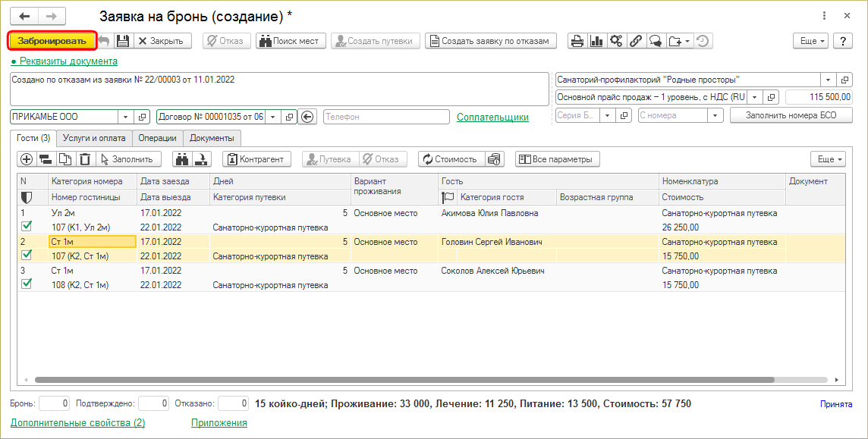Open the sanatorium card for Родные просторы

(x=844, y=80)
